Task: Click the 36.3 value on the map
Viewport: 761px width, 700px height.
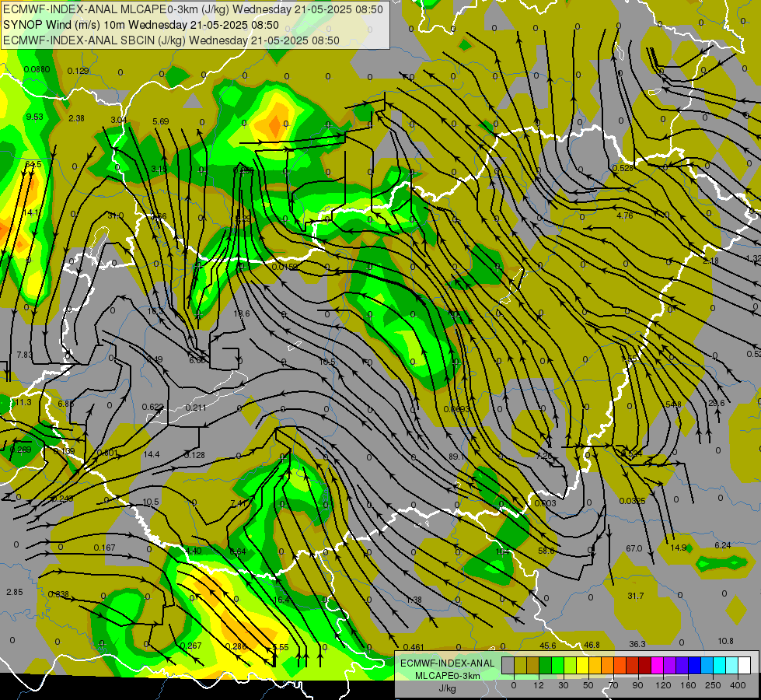Action: 637,644
